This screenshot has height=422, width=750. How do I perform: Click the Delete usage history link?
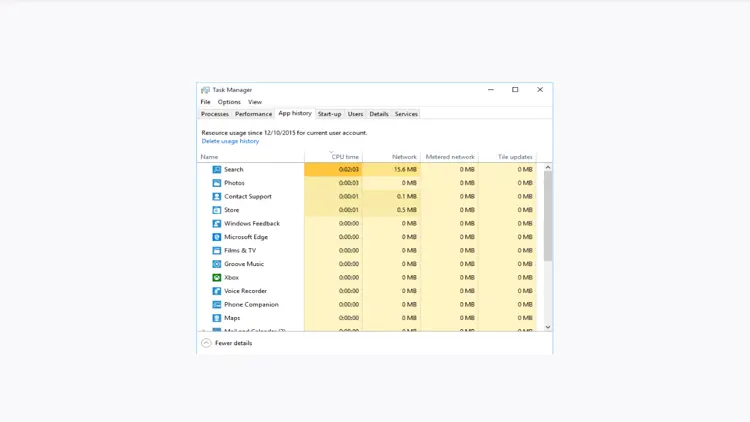click(230, 141)
